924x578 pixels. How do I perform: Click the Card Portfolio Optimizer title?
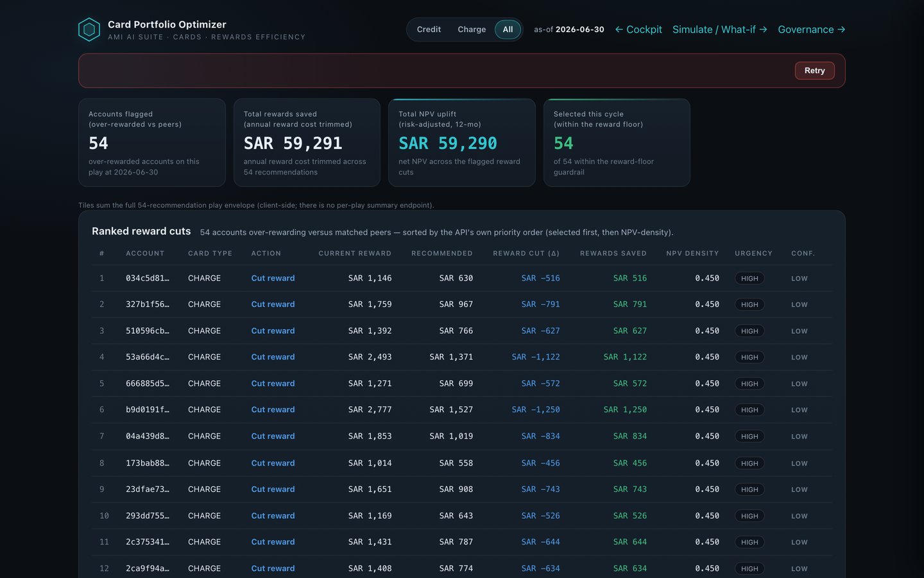pos(167,24)
